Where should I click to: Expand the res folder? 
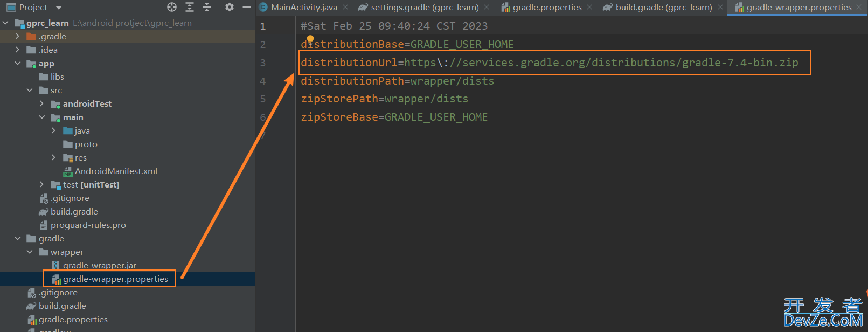click(53, 157)
